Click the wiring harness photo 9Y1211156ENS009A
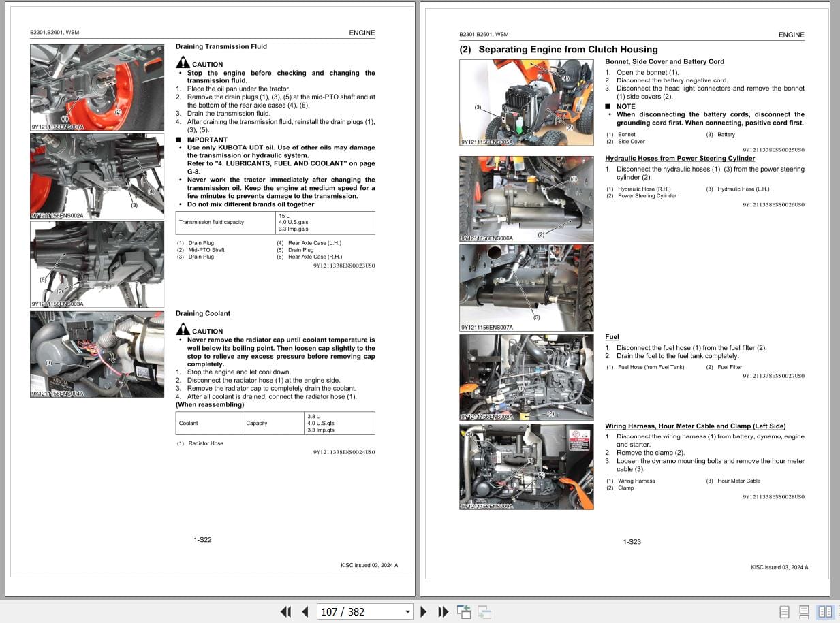 pyautogui.click(x=526, y=466)
